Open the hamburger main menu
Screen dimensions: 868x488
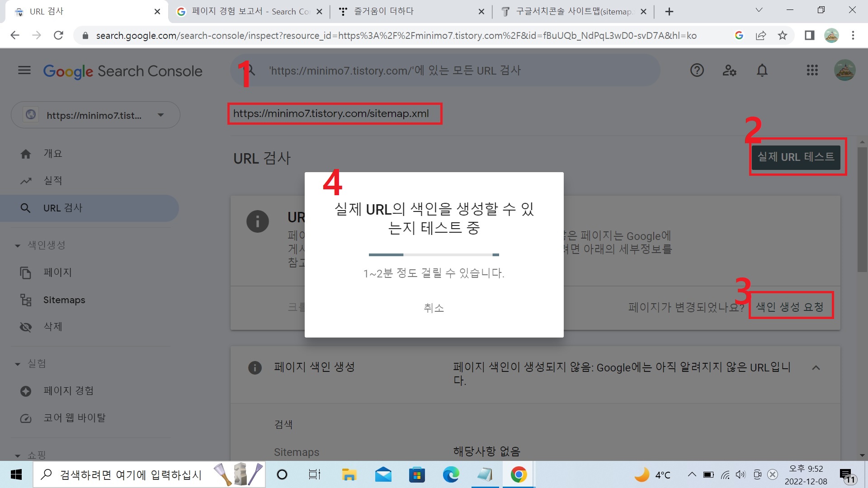[x=24, y=70]
